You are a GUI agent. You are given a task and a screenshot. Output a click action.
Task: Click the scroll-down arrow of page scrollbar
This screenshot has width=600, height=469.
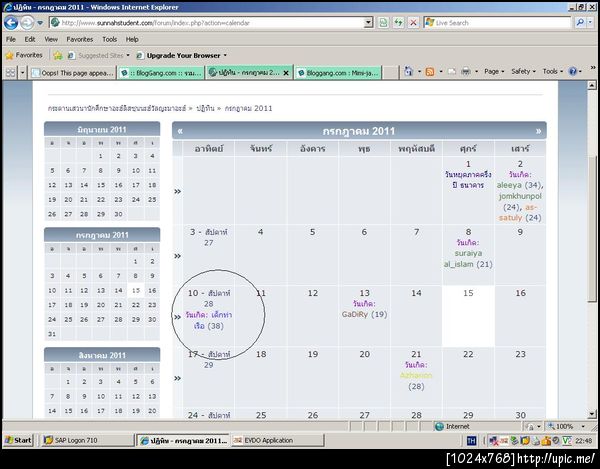pos(592,414)
